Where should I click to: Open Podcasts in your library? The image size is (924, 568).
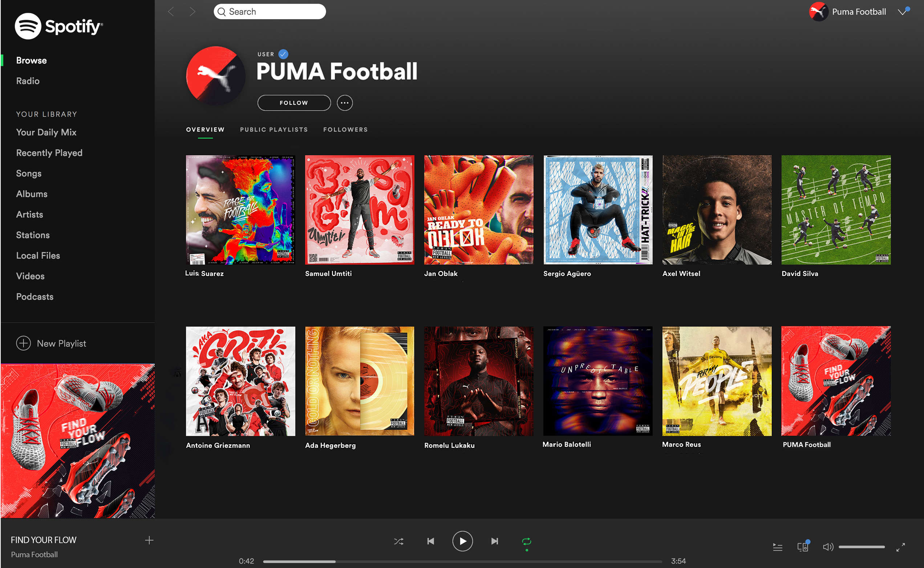[35, 297]
